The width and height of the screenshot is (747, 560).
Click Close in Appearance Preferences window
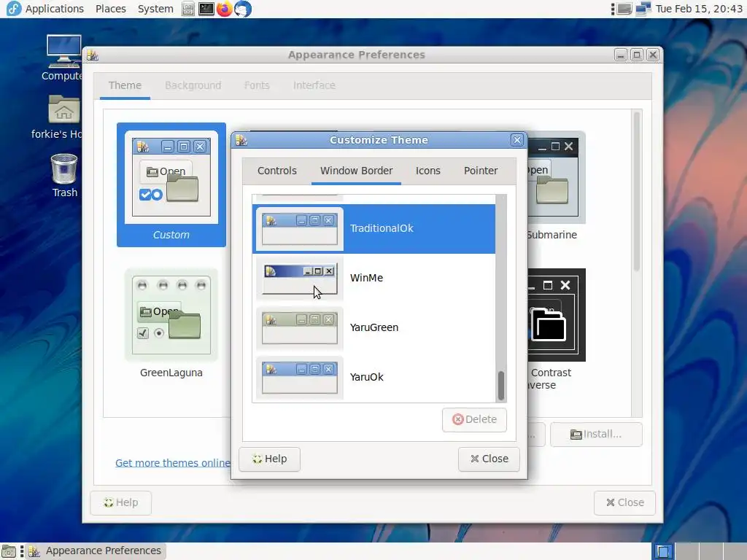(x=624, y=503)
